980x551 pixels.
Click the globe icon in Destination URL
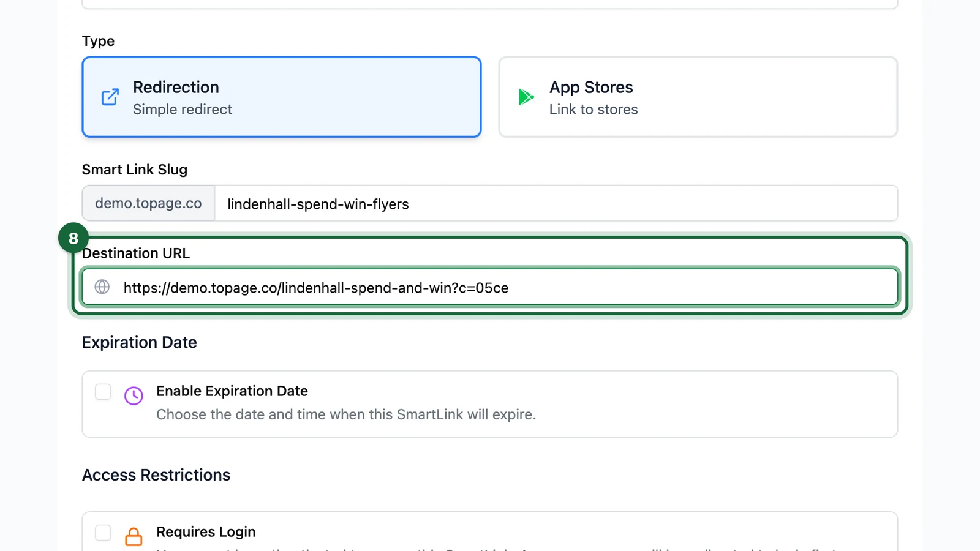[102, 287]
